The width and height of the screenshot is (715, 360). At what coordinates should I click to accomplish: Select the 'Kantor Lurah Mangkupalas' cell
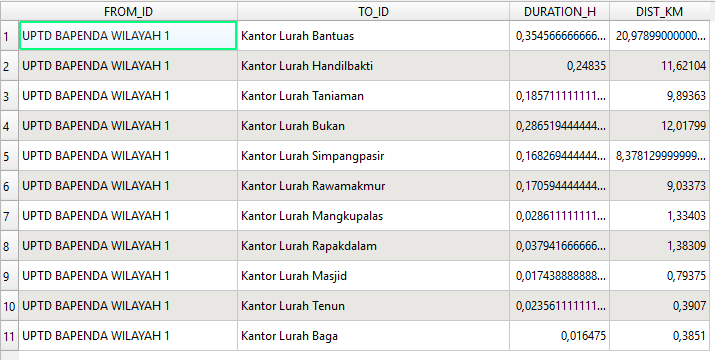tap(373, 216)
